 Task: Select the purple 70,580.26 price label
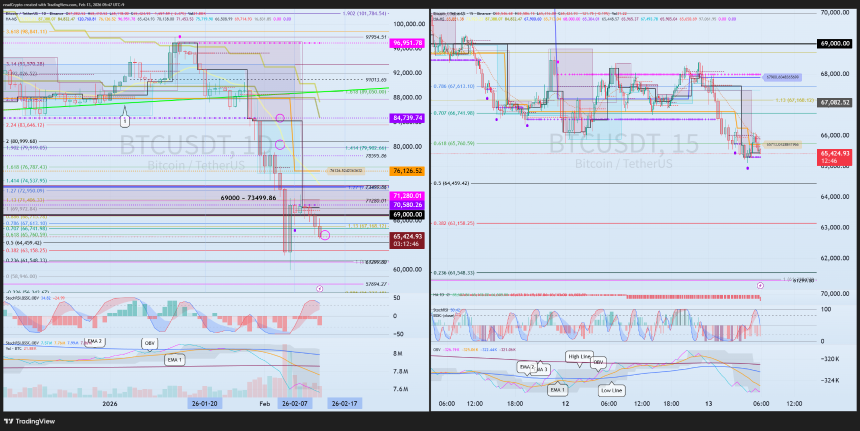tap(407, 205)
